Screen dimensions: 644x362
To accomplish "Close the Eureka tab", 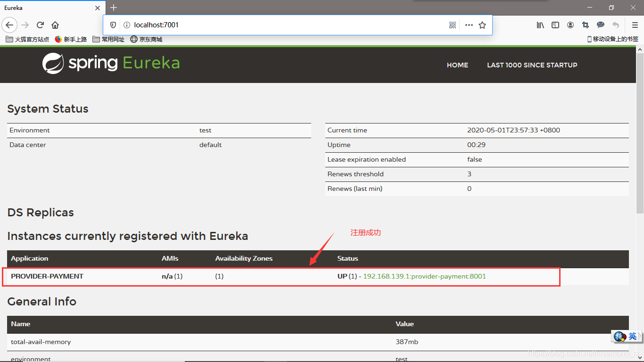I will 98,8.
